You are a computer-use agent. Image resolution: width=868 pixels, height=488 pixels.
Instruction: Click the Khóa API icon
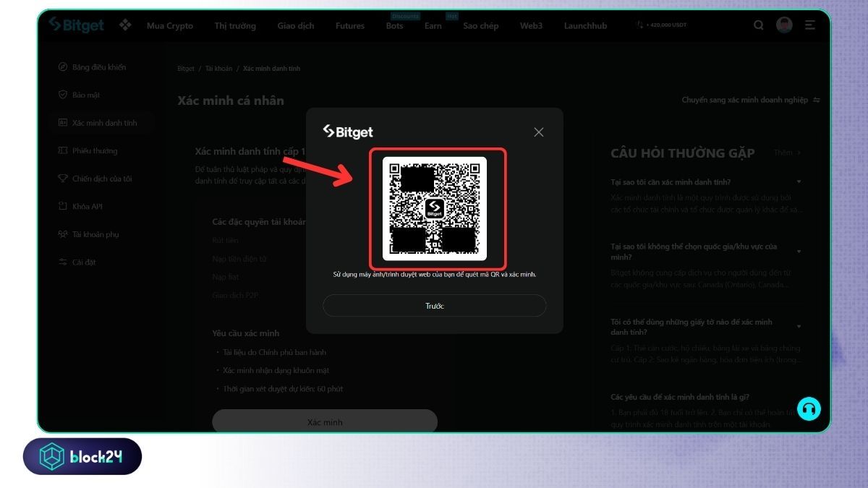point(63,206)
